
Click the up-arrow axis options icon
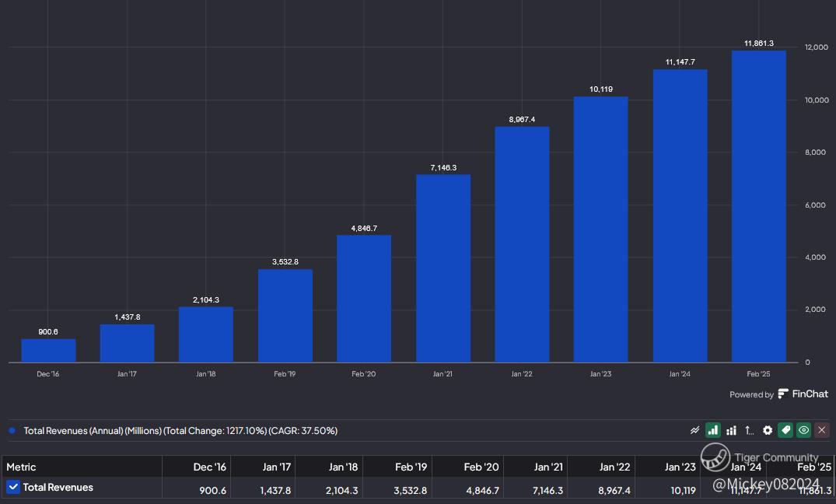click(x=749, y=430)
